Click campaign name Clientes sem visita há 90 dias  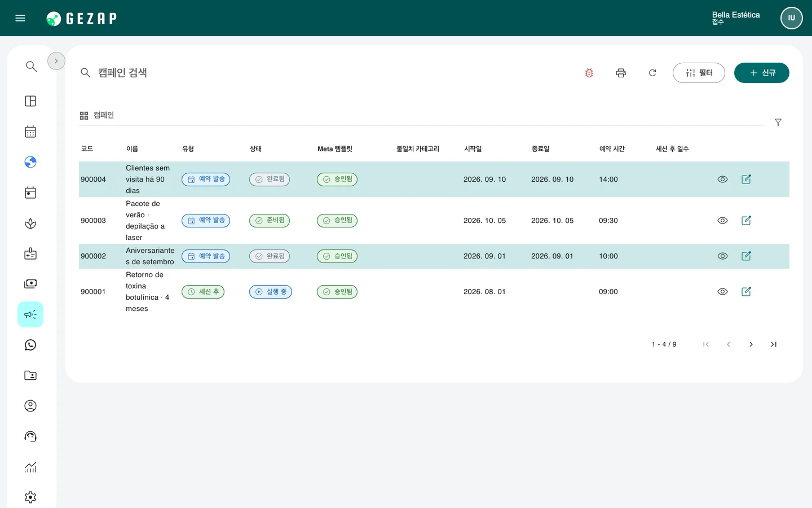click(148, 179)
